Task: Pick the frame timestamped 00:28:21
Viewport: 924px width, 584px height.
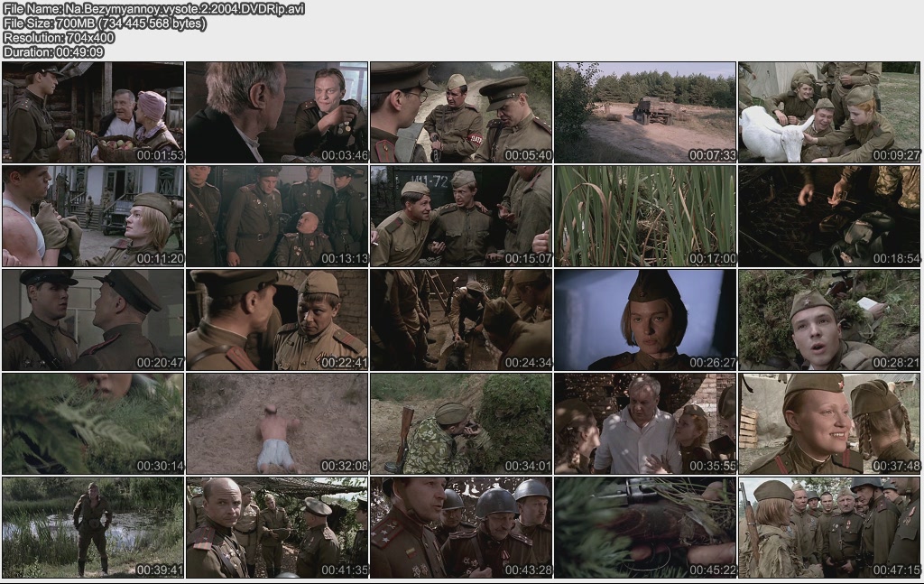Action: click(829, 320)
